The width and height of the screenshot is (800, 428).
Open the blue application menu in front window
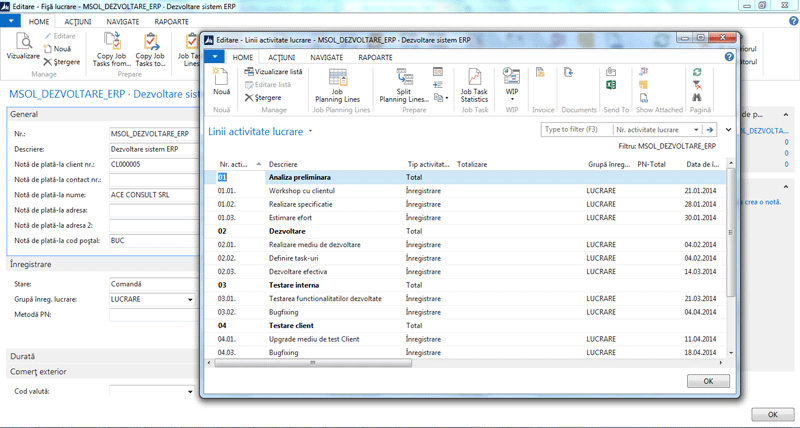coord(214,57)
